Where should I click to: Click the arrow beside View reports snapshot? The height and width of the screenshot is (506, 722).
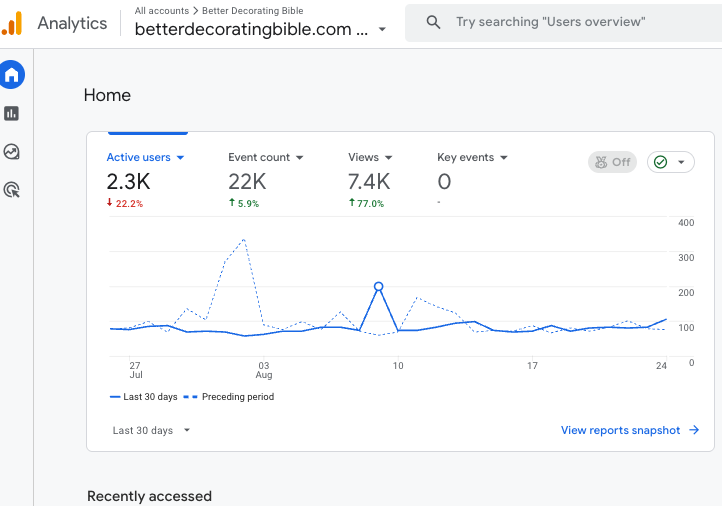(x=694, y=430)
